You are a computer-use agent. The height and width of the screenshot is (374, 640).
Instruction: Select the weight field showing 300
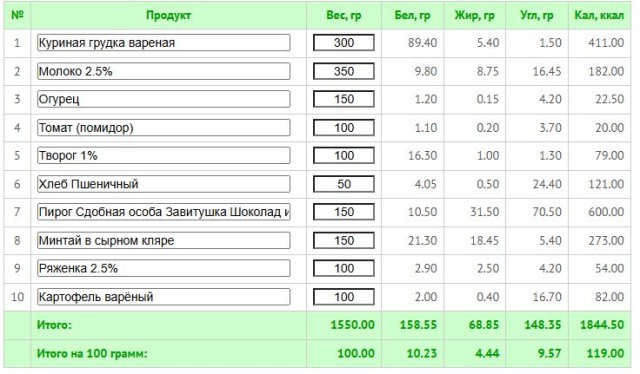coord(344,43)
